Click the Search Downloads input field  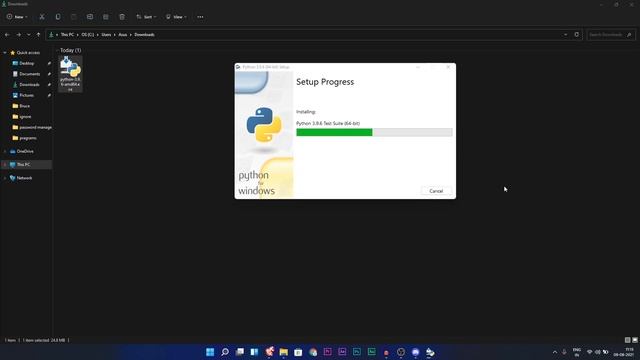click(x=611, y=35)
